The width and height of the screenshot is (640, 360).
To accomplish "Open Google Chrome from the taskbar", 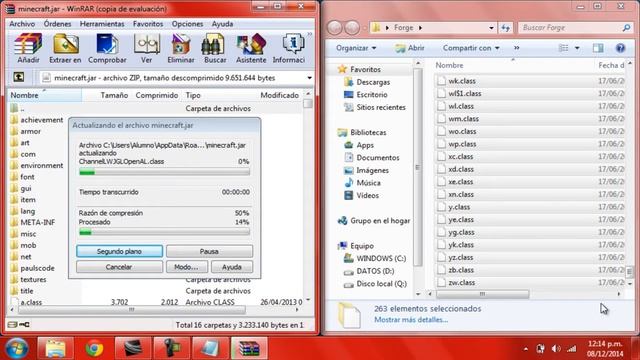I will pos(94,349).
